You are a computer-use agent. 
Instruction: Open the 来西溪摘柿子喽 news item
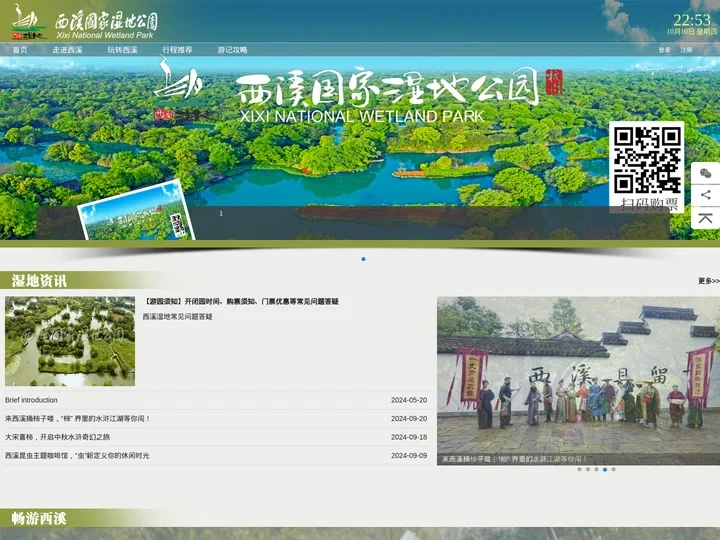(x=78, y=418)
